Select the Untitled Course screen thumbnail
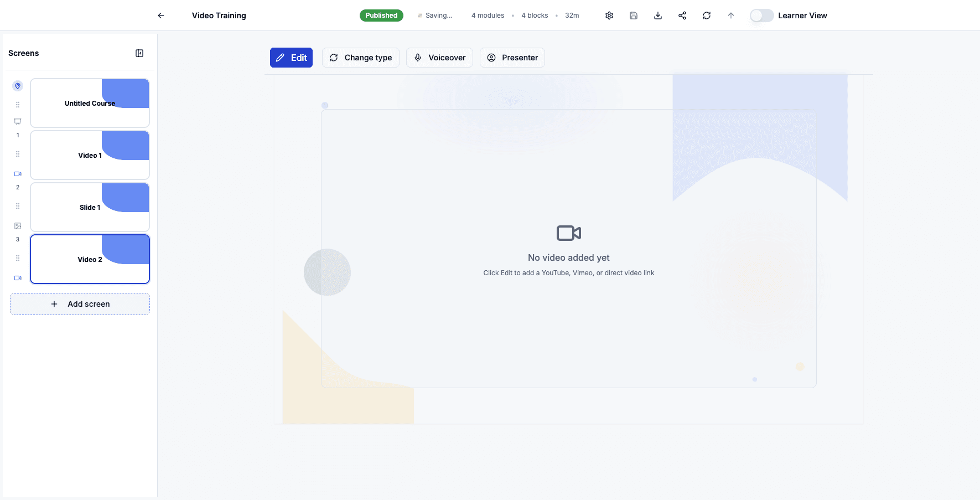The height and width of the screenshot is (500, 980). (x=90, y=103)
